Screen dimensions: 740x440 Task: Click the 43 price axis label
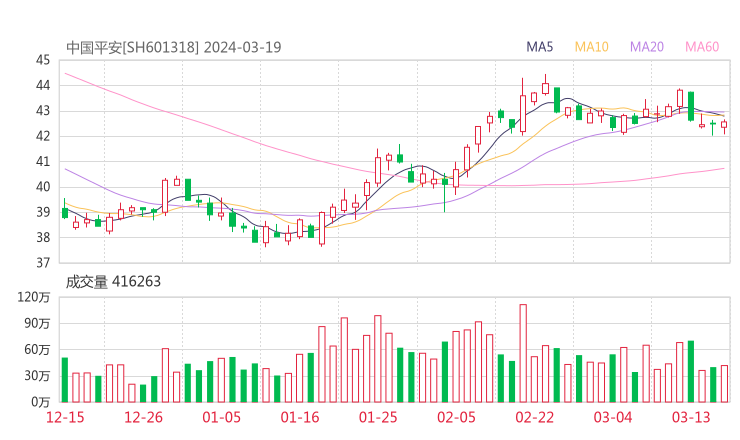click(43, 111)
